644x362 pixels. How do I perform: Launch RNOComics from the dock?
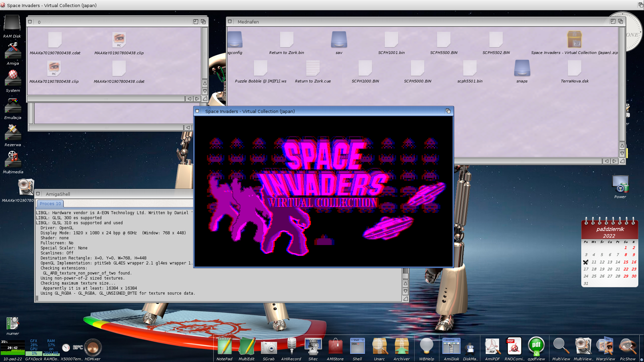point(514,347)
